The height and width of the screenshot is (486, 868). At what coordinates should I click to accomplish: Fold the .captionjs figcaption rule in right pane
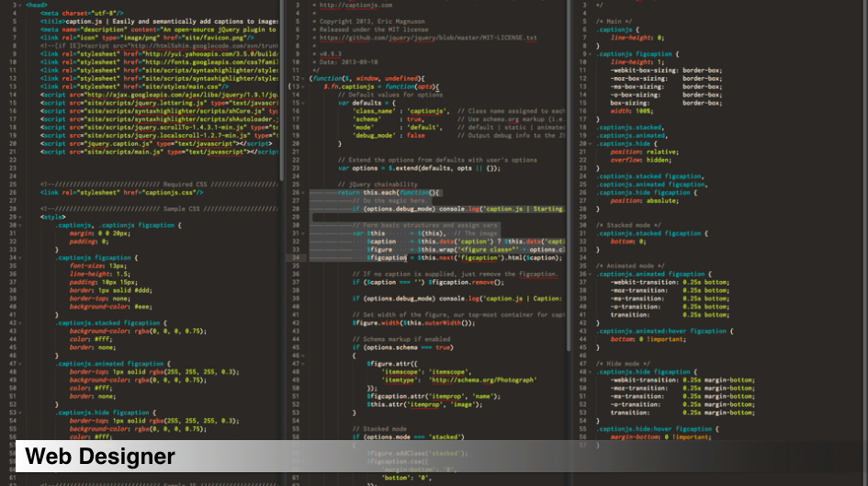click(x=590, y=54)
